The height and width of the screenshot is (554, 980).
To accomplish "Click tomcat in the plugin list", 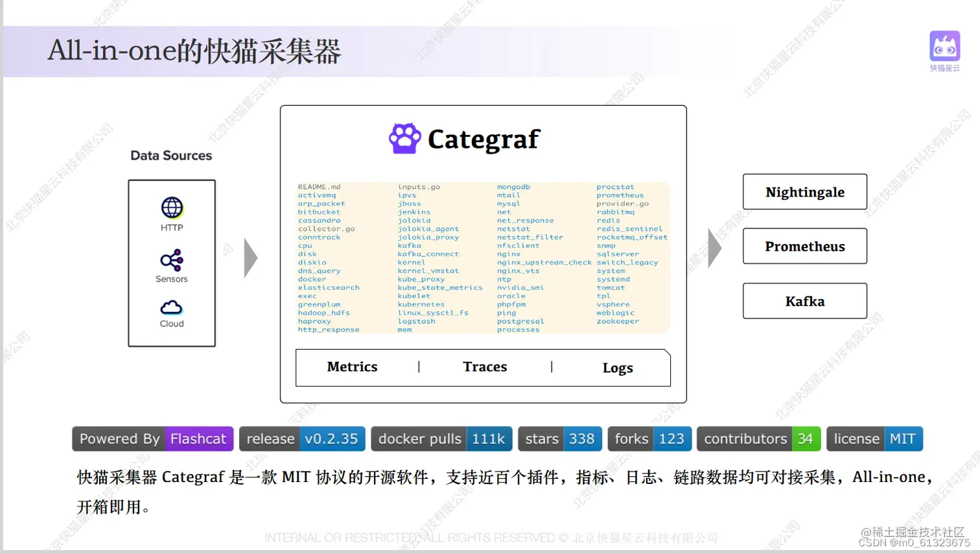I will 611,288.
